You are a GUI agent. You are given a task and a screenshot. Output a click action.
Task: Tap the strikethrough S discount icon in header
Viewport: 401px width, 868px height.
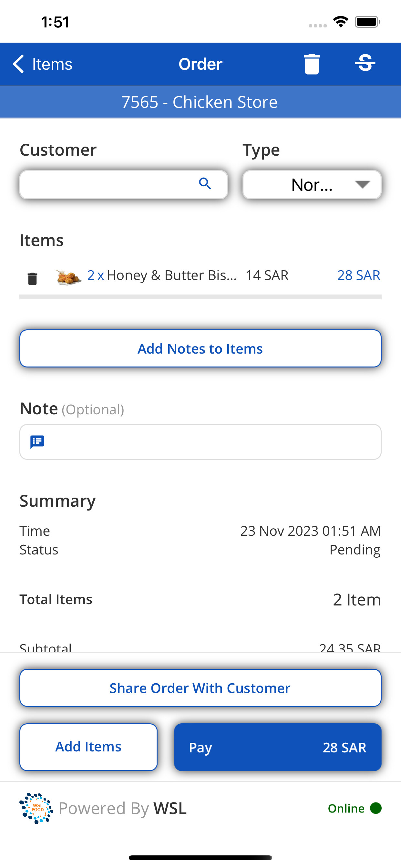click(x=365, y=63)
